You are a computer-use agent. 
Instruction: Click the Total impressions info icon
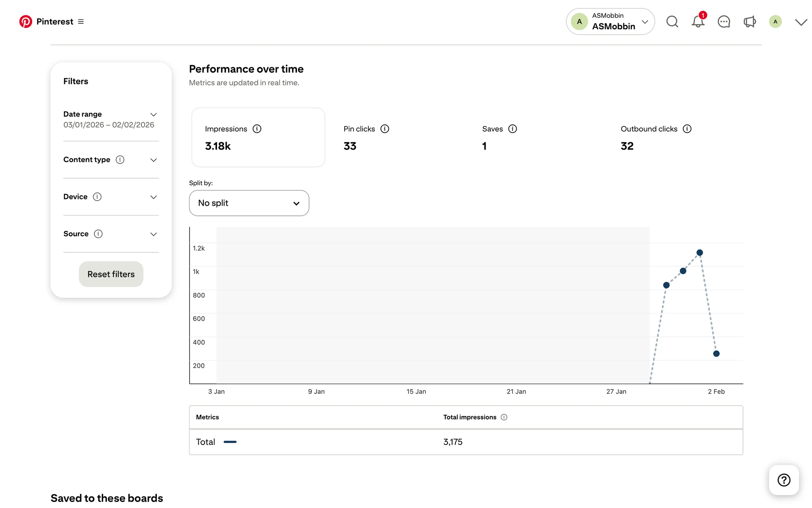point(504,417)
